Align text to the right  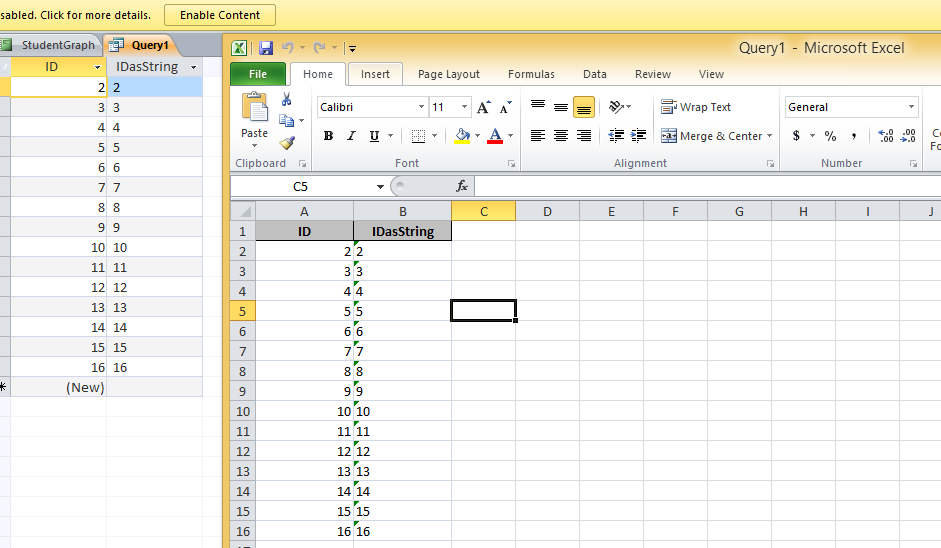point(584,136)
